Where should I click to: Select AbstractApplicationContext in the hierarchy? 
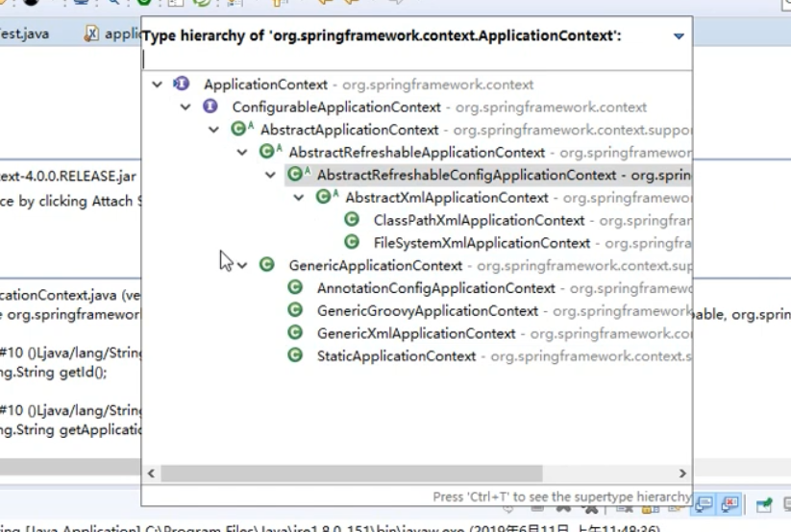point(349,130)
